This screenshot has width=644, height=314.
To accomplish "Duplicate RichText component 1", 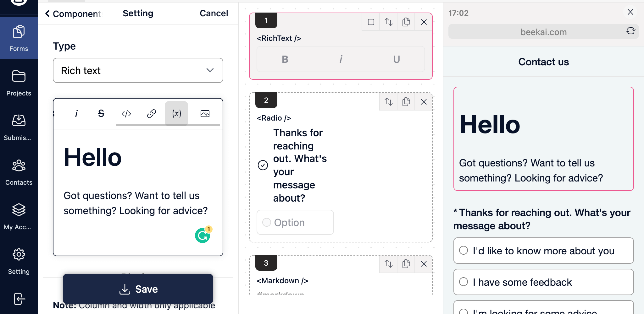I will (x=406, y=22).
